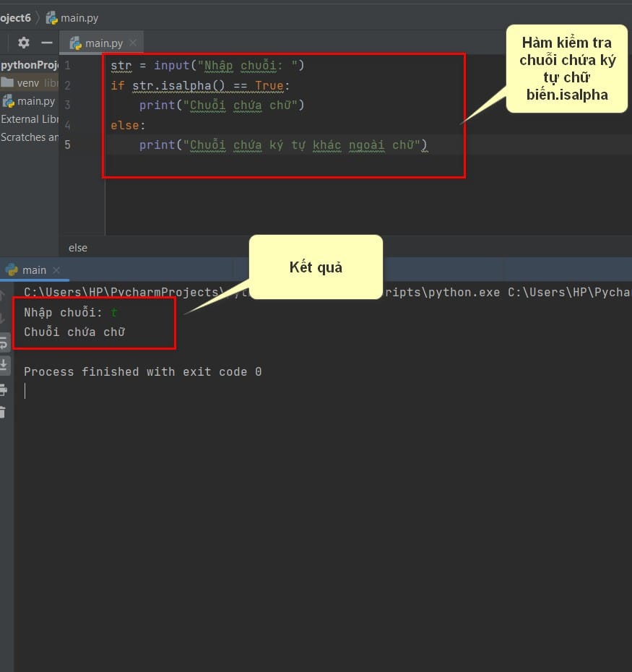
Task: Open the project settings gear icon
Action: [24, 43]
